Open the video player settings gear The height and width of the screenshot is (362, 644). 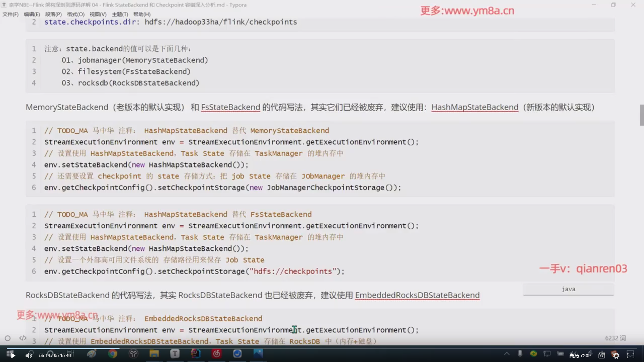(x=616, y=356)
